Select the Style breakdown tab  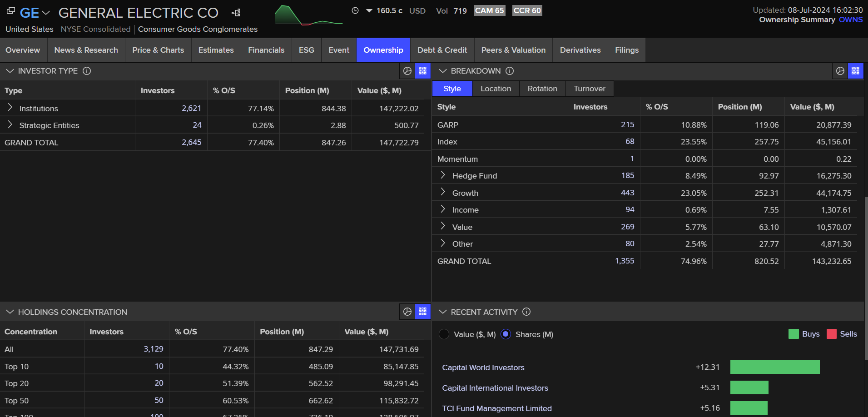click(452, 89)
